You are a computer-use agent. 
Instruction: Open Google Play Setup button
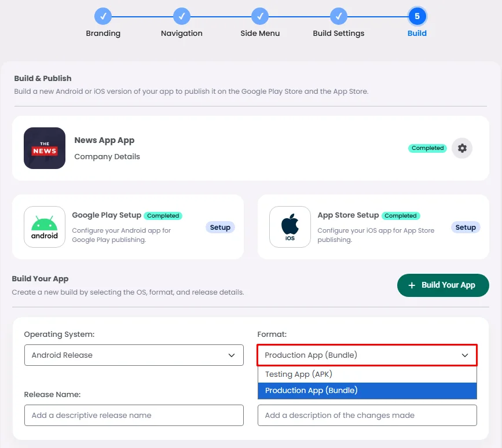[220, 227]
